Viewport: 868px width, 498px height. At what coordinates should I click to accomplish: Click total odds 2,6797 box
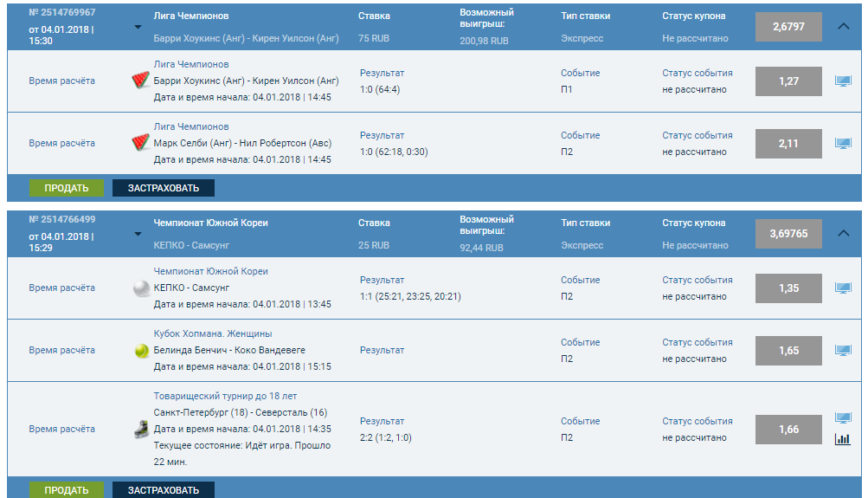tap(788, 27)
